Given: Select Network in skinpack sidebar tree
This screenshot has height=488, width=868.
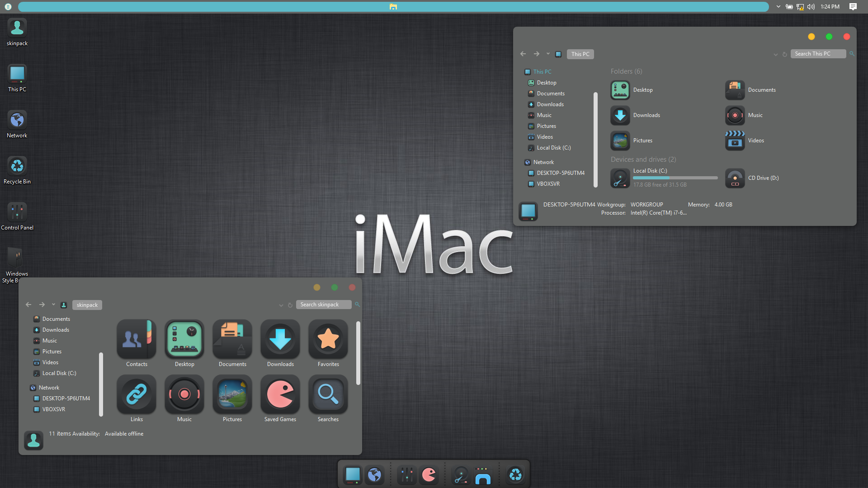Looking at the screenshot, I should tap(49, 388).
